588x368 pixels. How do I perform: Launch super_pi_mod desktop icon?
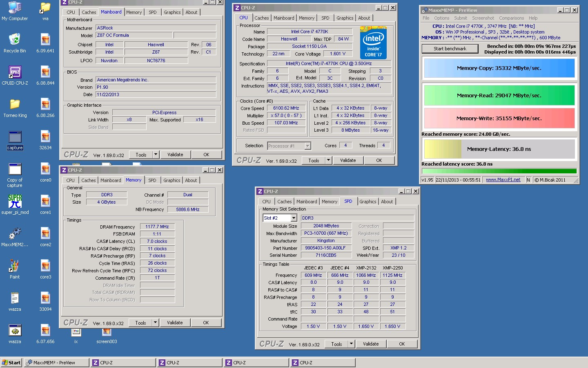tap(15, 204)
